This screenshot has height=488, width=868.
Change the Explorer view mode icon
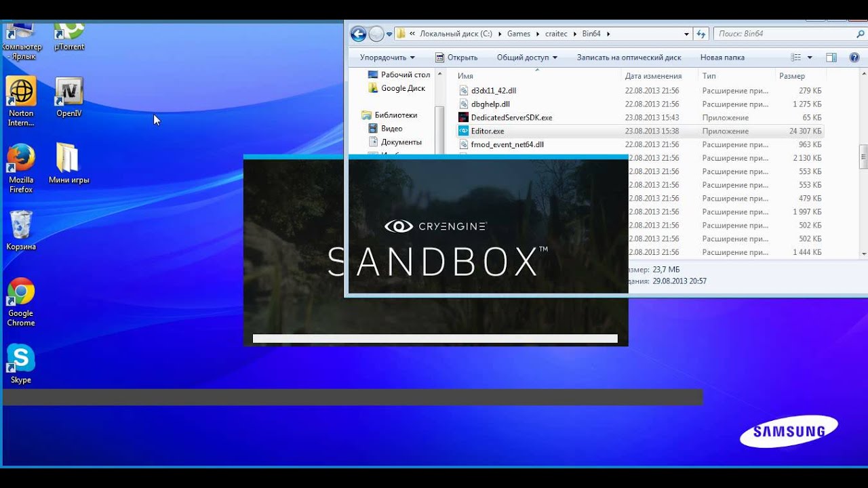coord(796,58)
